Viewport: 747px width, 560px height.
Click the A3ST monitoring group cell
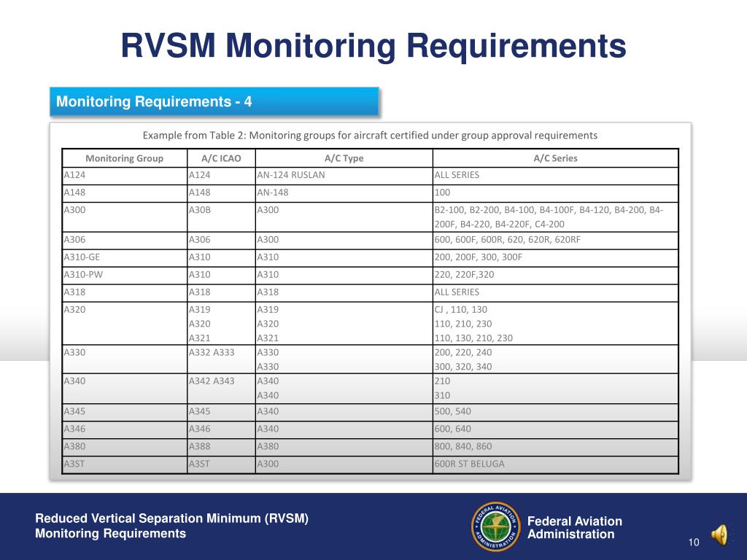[124, 464]
